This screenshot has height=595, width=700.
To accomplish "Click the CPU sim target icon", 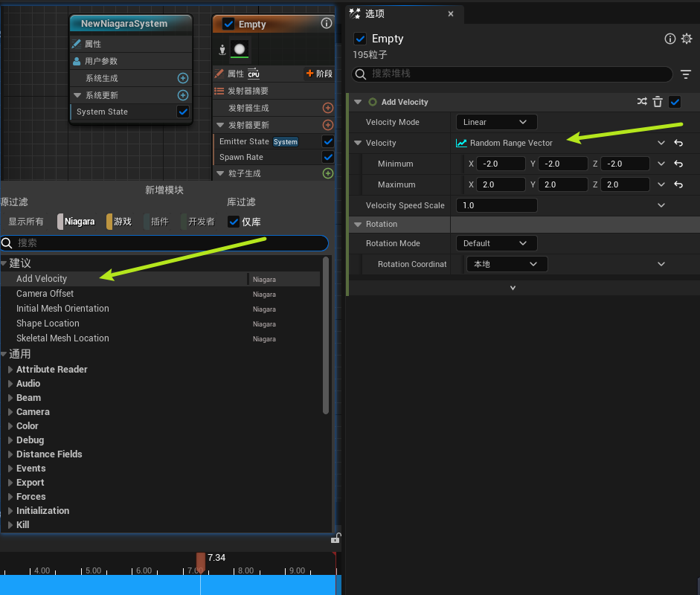I will pos(254,74).
